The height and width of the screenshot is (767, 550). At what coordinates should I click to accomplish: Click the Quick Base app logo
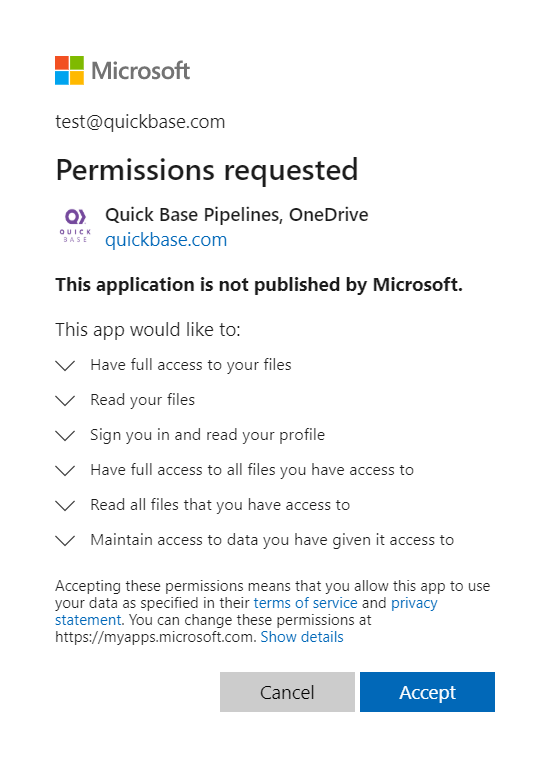pyautogui.click(x=75, y=226)
